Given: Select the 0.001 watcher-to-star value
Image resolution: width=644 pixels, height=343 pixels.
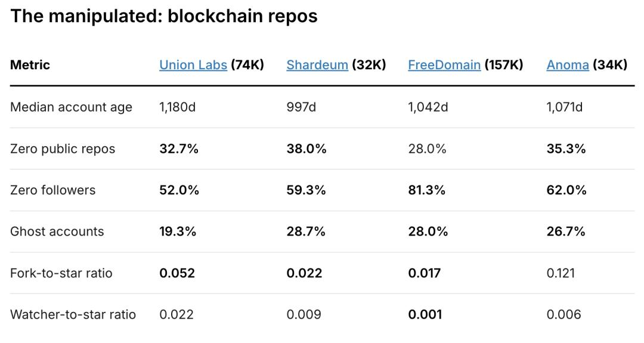Looking at the screenshot, I should pos(425,314).
